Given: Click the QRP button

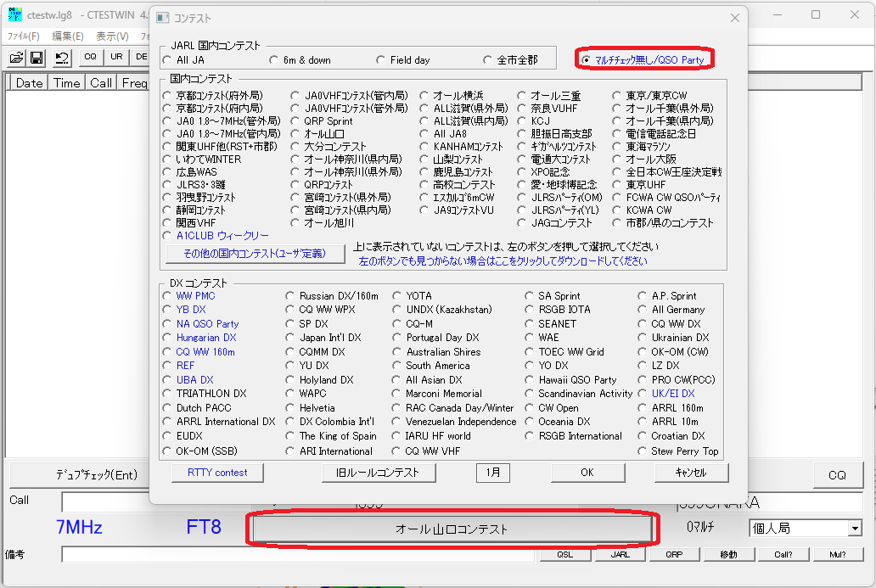Looking at the screenshot, I should (674, 555).
